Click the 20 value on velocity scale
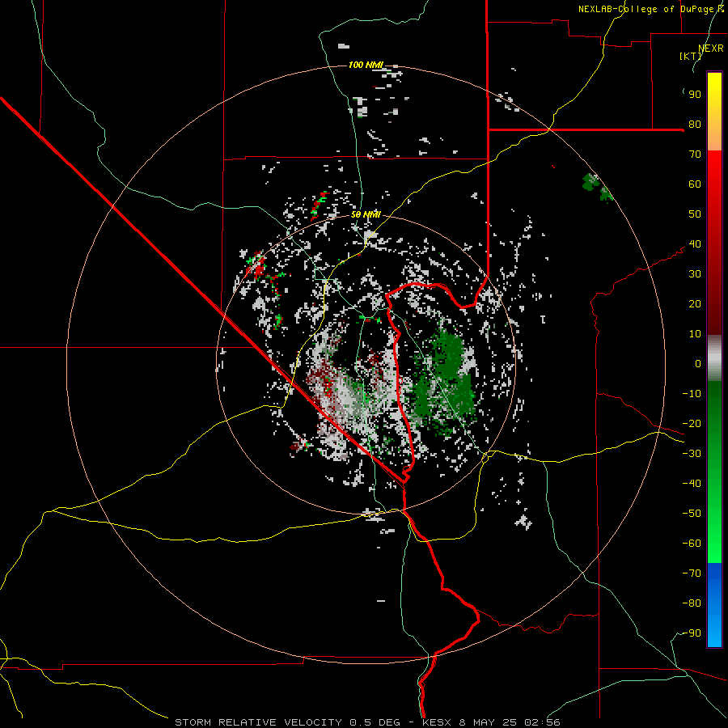Screen dimensions: 728x728 point(695,304)
